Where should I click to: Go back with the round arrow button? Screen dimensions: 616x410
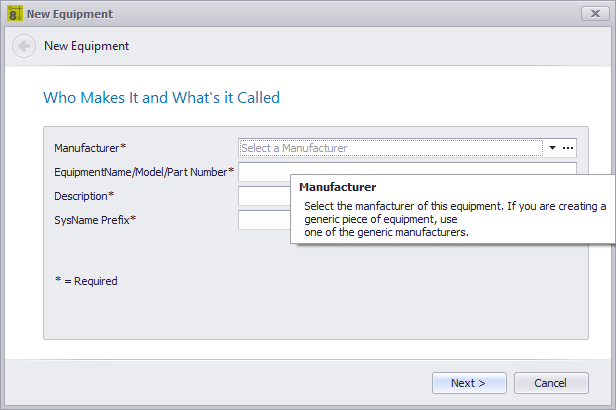[24, 46]
